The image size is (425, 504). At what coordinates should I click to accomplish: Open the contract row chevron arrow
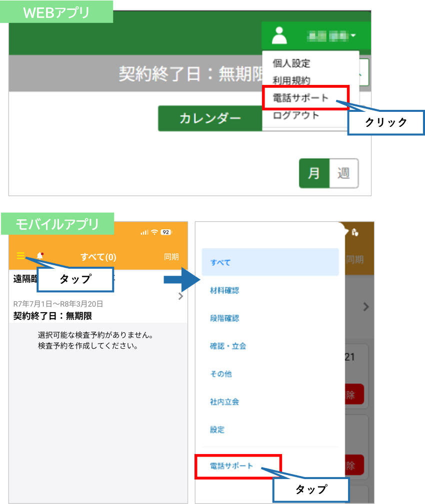pyautogui.click(x=180, y=296)
